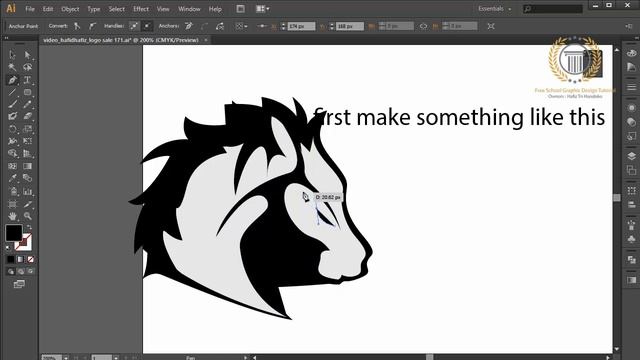Select the Blend tool
The image size is (640, 360).
pyautogui.click(x=27, y=178)
